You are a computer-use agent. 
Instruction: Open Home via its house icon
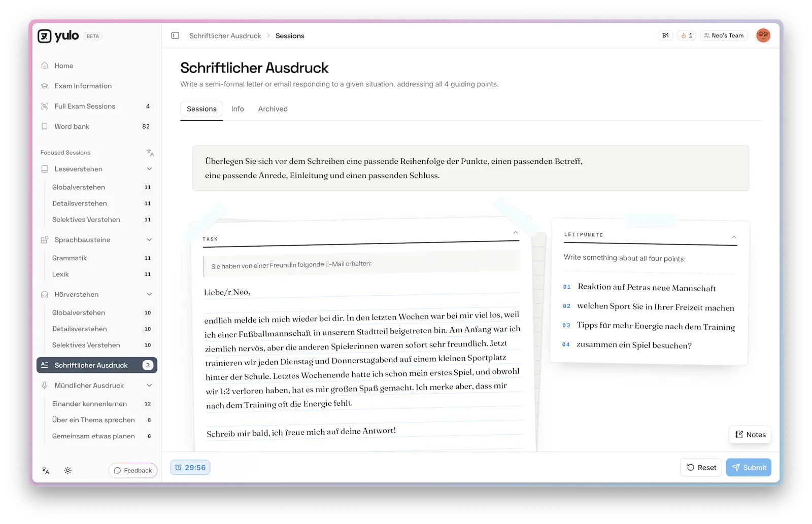(45, 65)
